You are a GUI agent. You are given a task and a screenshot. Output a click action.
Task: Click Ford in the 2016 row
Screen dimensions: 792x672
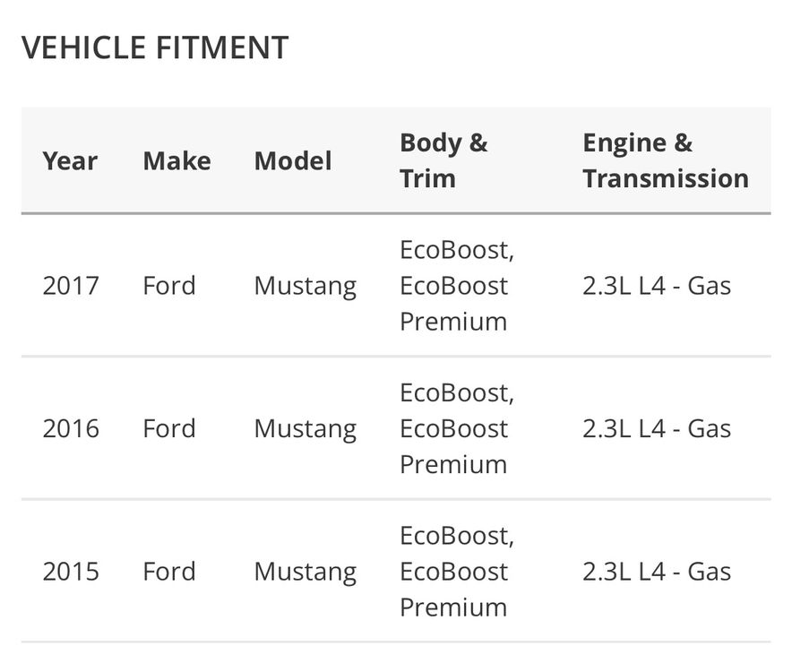[168, 428]
